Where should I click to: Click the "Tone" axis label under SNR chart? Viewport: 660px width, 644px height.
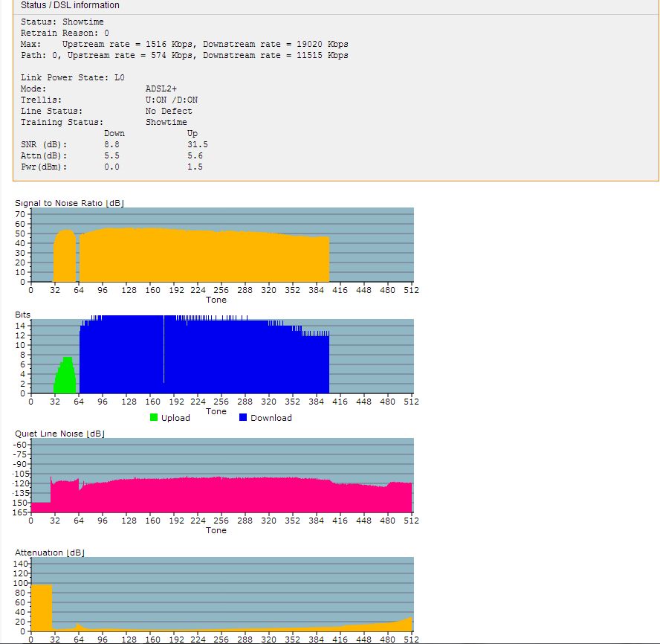(216, 300)
